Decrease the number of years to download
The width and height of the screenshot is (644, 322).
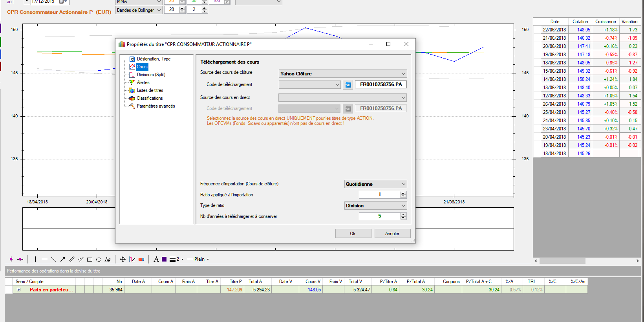[x=403, y=218]
